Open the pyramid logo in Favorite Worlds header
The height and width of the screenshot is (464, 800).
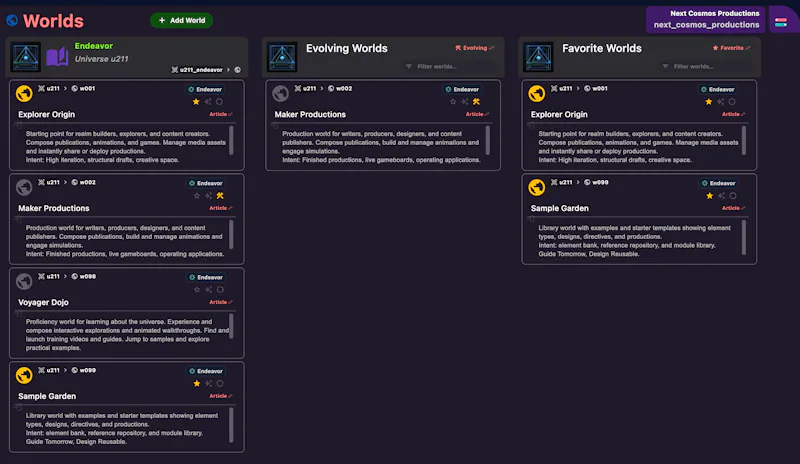tap(538, 57)
